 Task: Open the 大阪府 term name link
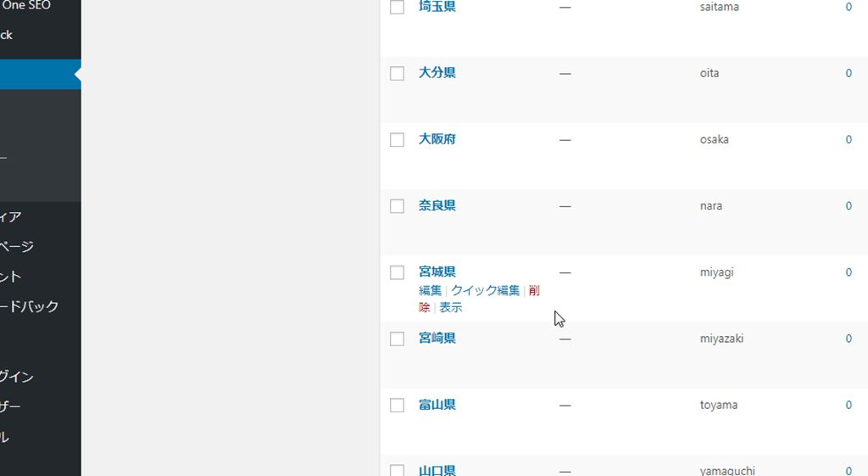(x=437, y=139)
